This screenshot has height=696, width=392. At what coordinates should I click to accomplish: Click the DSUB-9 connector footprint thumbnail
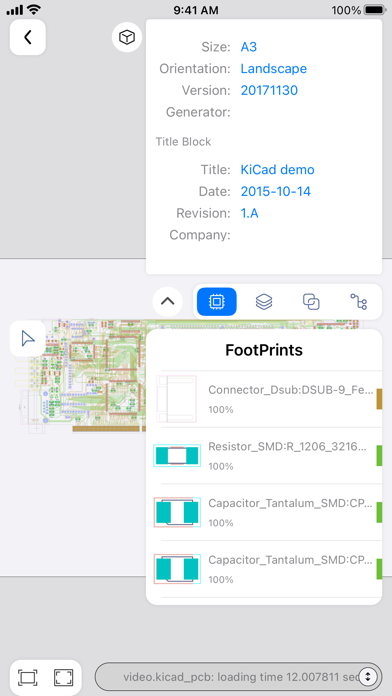pos(177,399)
